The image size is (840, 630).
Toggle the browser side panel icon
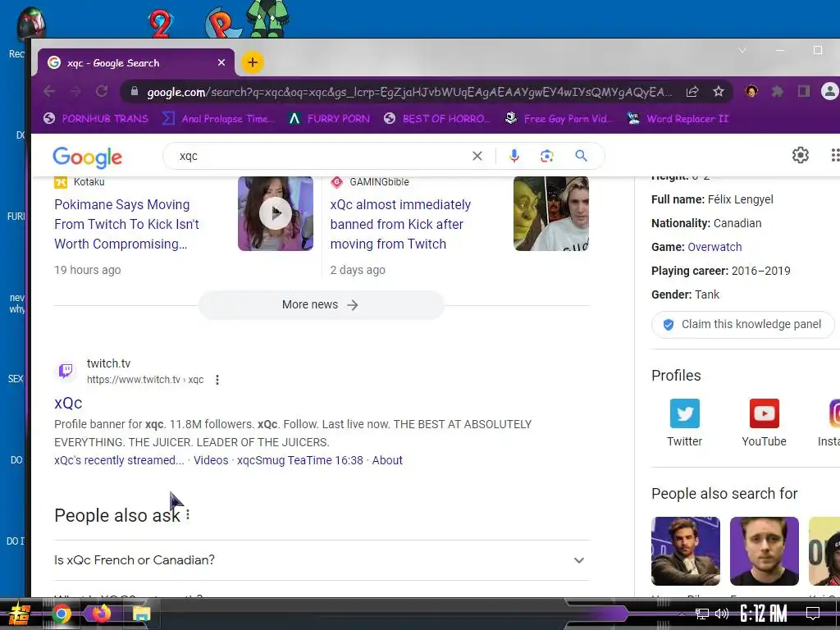(x=804, y=92)
